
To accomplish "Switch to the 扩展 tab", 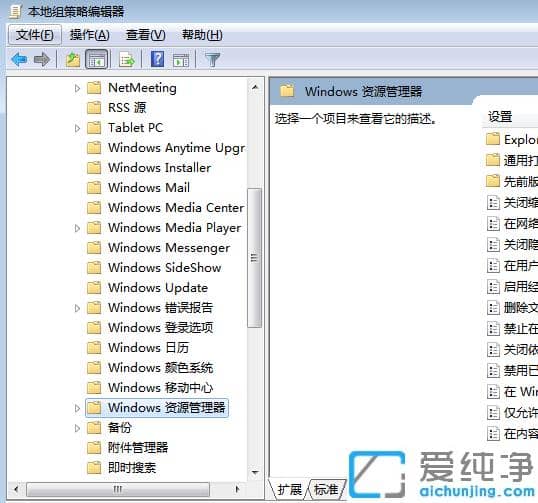I will click(x=290, y=489).
